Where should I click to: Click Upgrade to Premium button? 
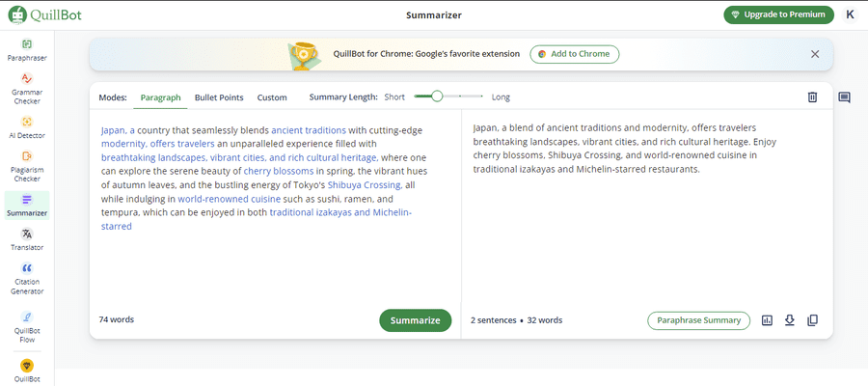(x=779, y=14)
